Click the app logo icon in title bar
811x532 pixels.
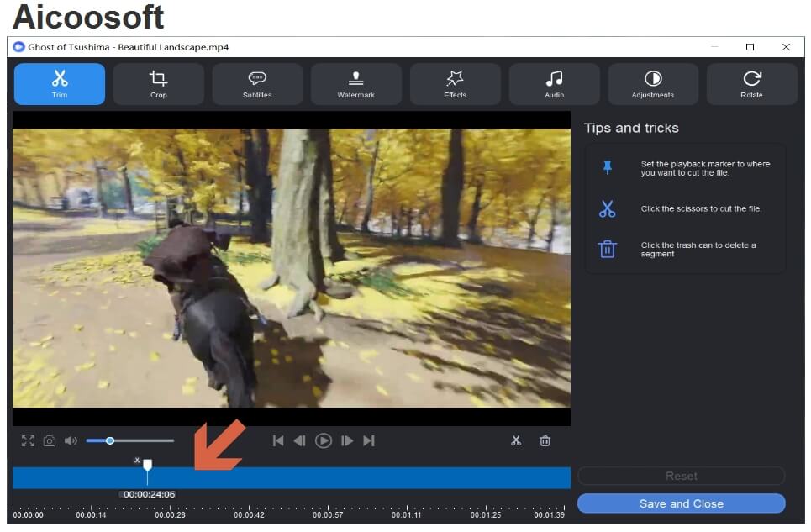pos(18,47)
